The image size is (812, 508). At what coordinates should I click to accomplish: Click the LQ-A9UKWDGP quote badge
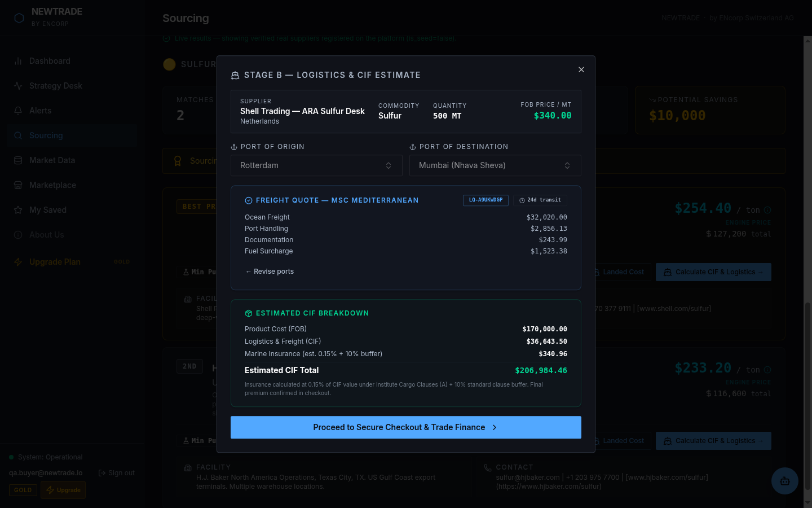tap(486, 200)
